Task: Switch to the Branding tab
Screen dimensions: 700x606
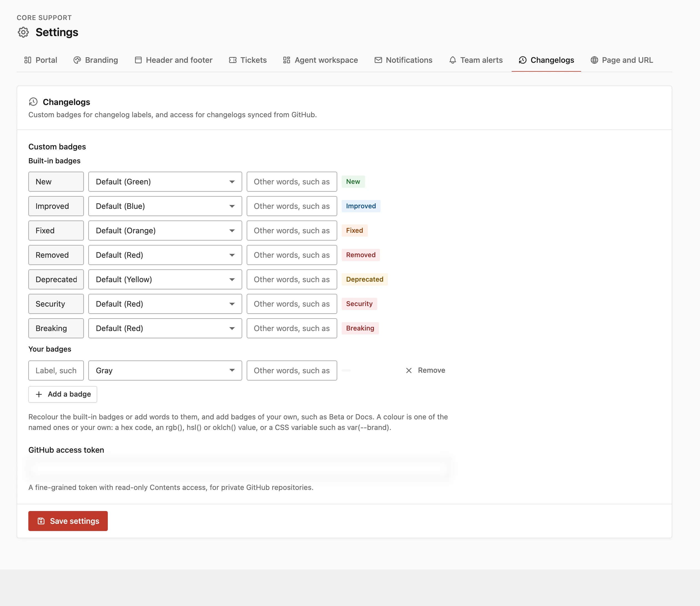Action: [x=96, y=60]
